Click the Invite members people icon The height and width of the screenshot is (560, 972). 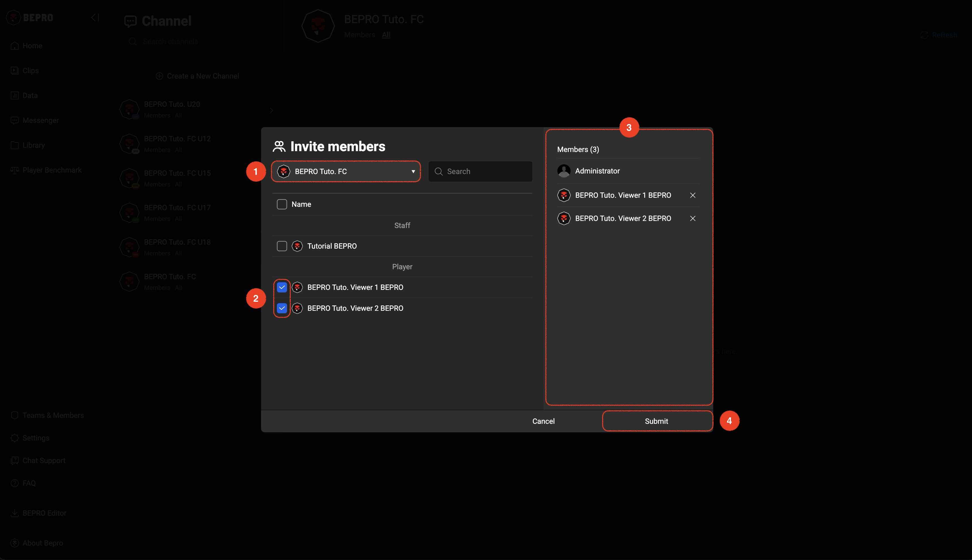(279, 147)
